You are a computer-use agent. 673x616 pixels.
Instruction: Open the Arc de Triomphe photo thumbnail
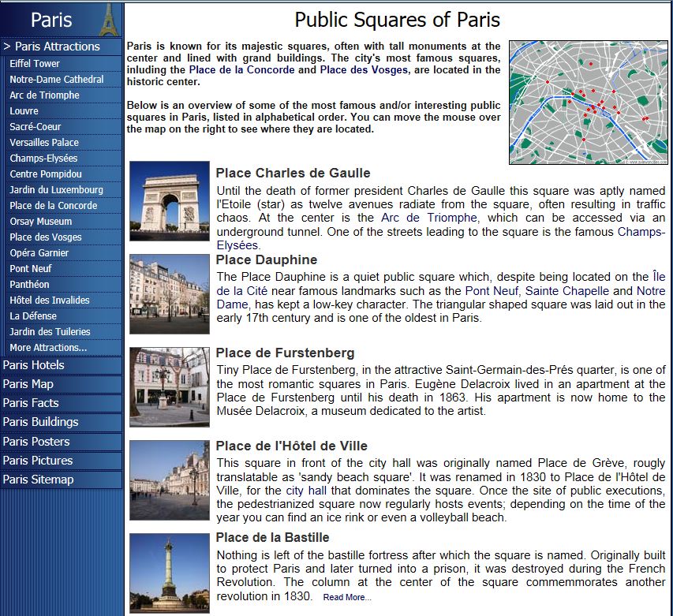click(x=170, y=201)
